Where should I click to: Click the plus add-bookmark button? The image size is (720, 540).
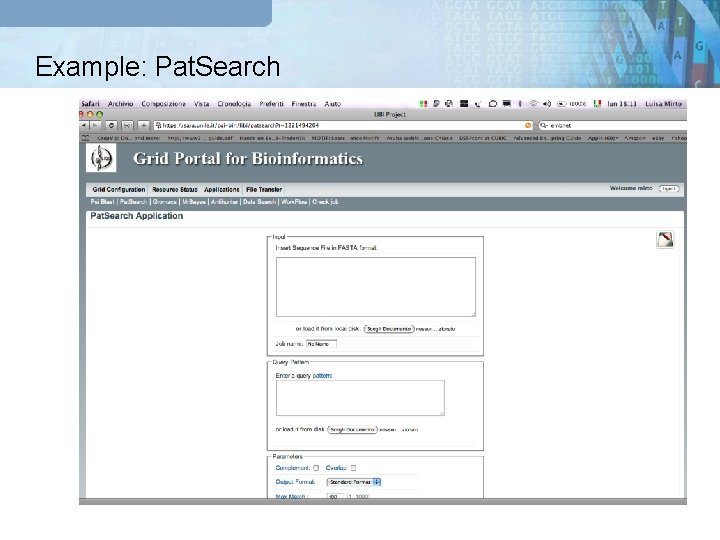click(x=144, y=125)
